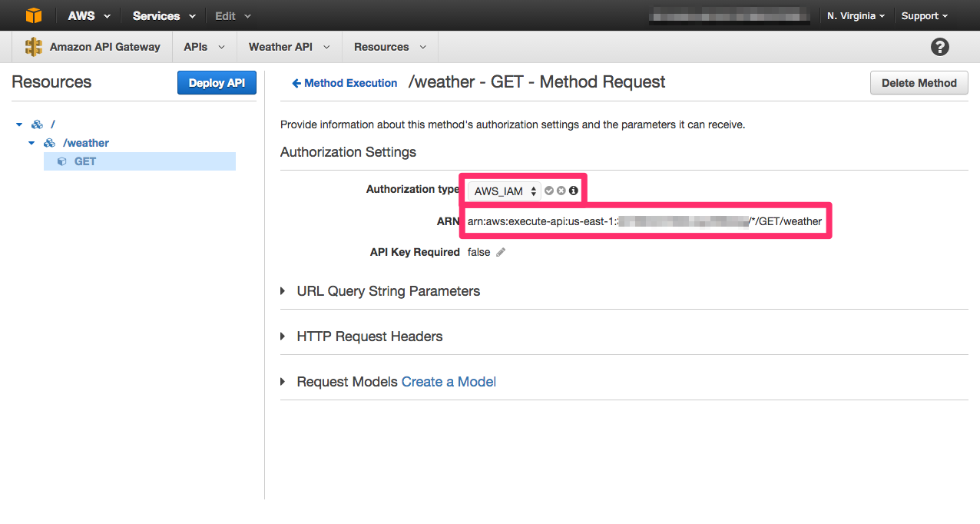
Task: Click the ARN value text
Action: point(644,222)
